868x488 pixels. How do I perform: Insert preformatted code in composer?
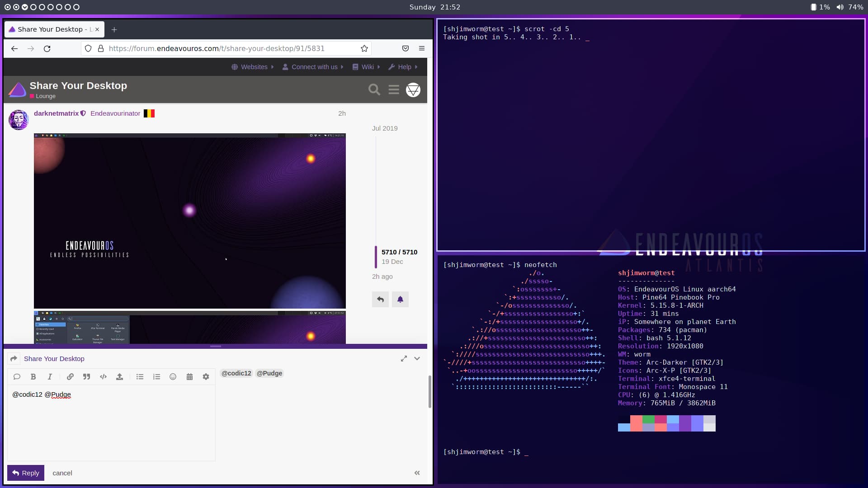(103, 376)
